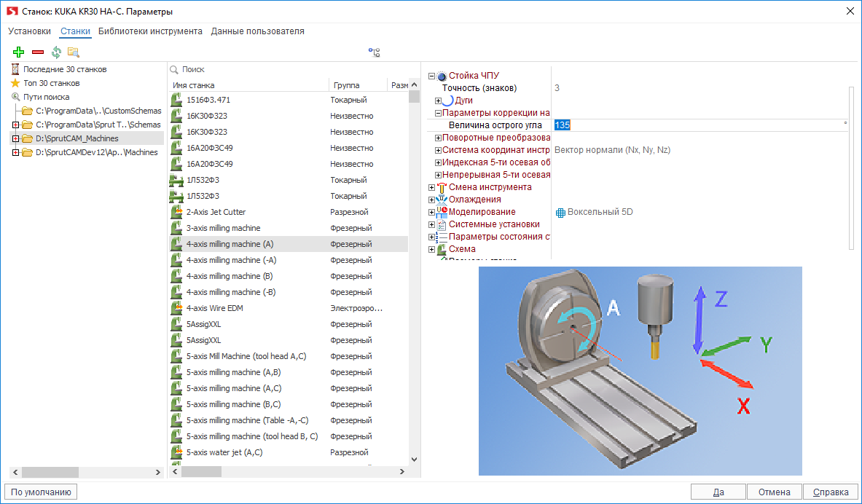Sort by Имя станка column header
This screenshot has height=504, width=862.
(x=248, y=85)
